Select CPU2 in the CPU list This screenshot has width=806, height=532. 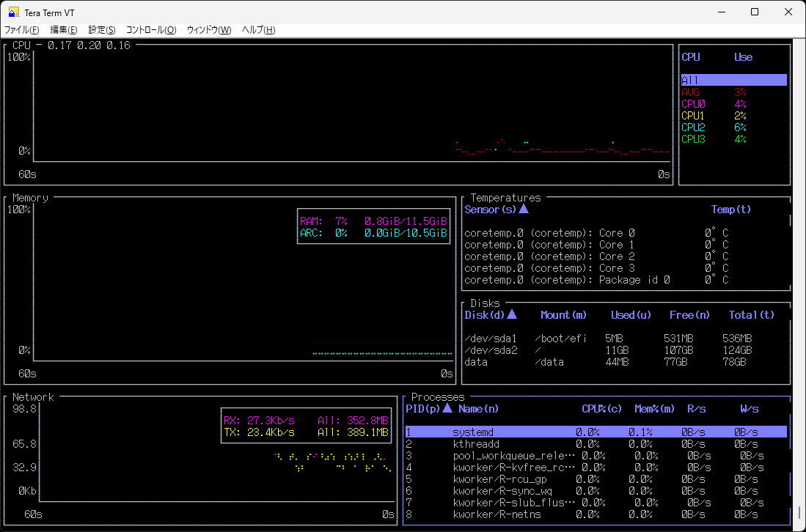click(733, 128)
